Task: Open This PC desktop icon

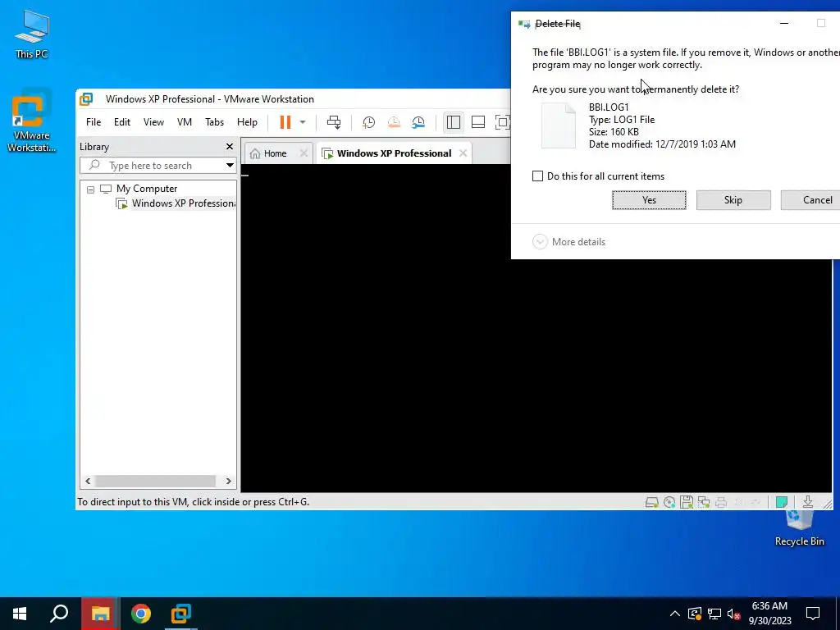Action: pos(32,34)
